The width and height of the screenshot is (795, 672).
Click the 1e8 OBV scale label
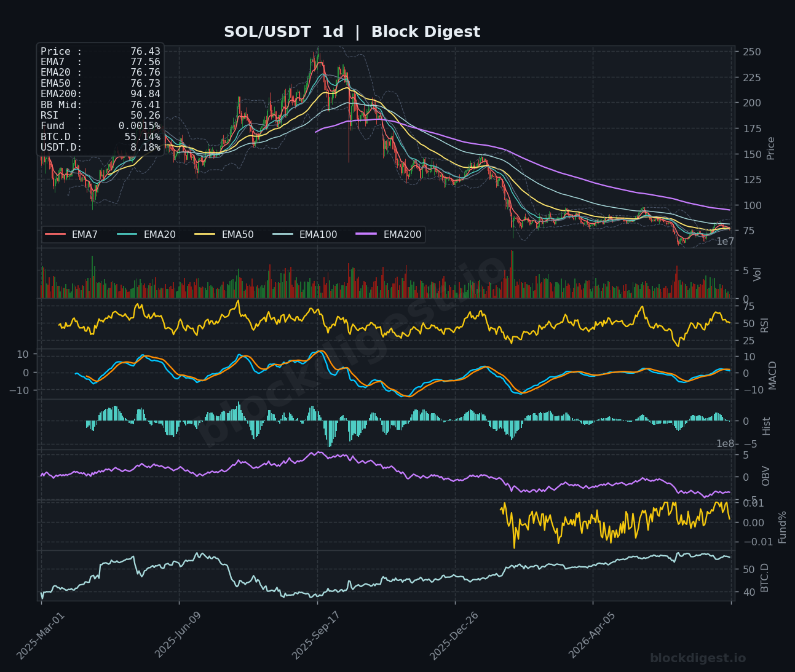(726, 444)
